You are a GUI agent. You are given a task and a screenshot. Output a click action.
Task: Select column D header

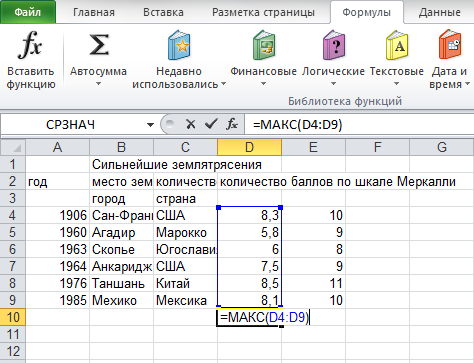tap(249, 147)
